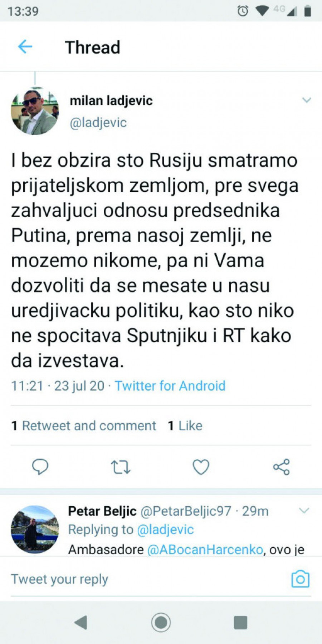Expand options chevron on Petar Beljic's reply
The height and width of the screenshot is (644, 322).
click(x=304, y=511)
